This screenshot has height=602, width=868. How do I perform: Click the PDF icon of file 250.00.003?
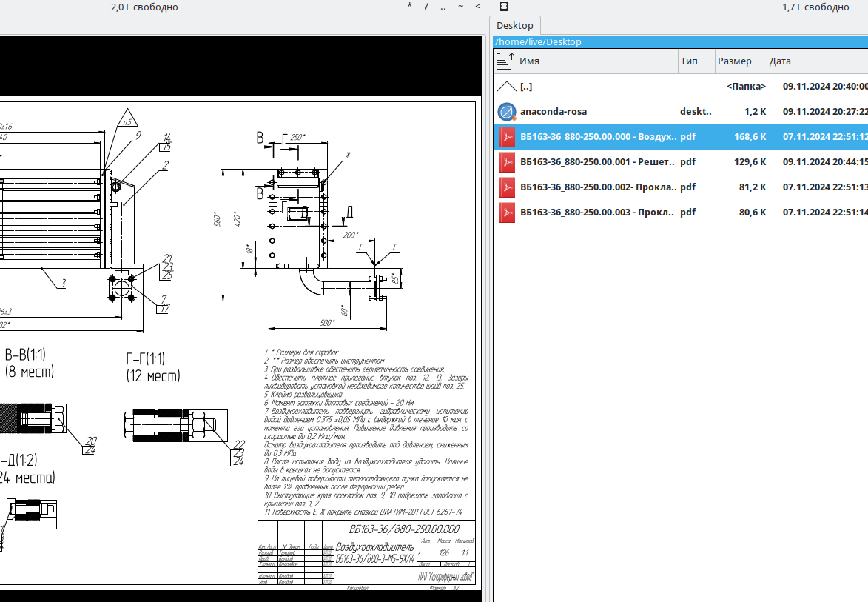click(x=506, y=213)
